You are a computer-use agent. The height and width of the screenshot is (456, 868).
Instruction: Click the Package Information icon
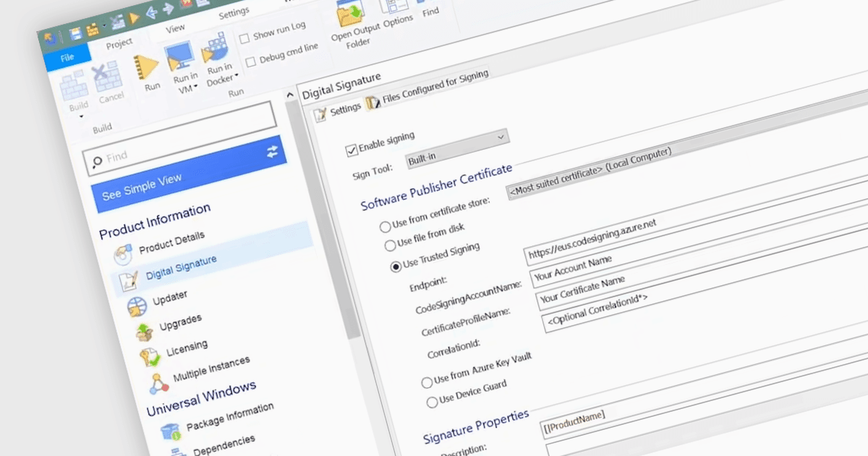click(171, 433)
